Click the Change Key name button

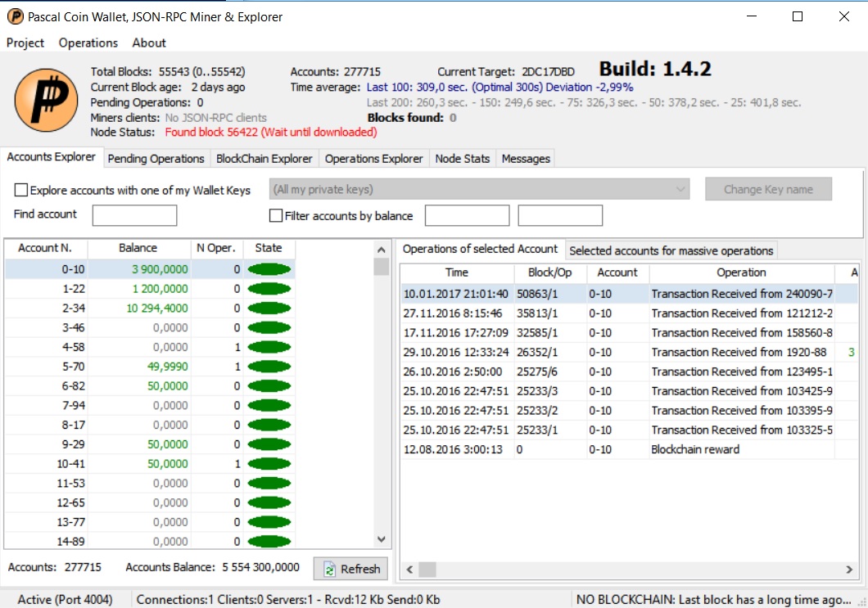click(768, 189)
